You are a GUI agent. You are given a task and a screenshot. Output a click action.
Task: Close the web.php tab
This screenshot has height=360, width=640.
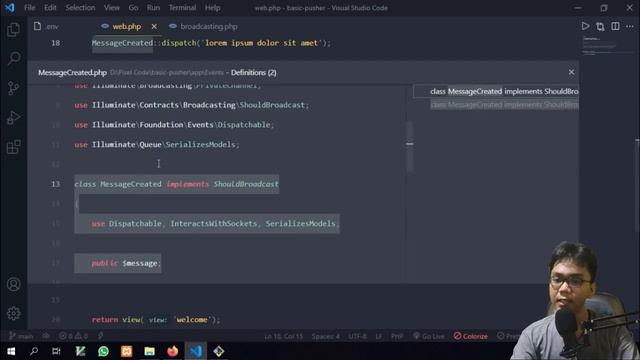click(154, 27)
